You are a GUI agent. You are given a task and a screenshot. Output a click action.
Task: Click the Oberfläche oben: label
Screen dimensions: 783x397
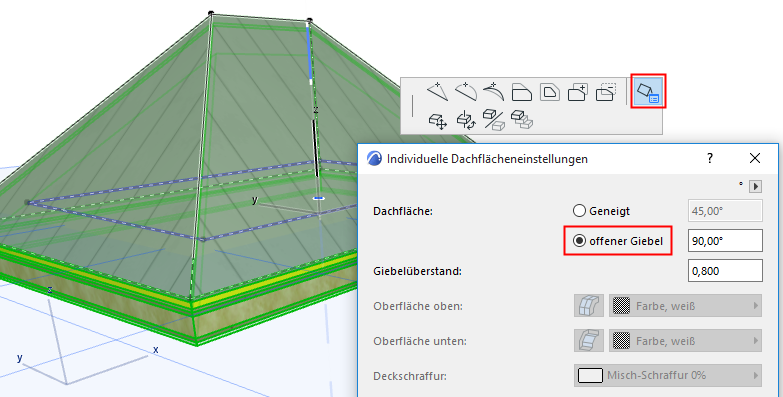pyautogui.click(x=418, y=306)
